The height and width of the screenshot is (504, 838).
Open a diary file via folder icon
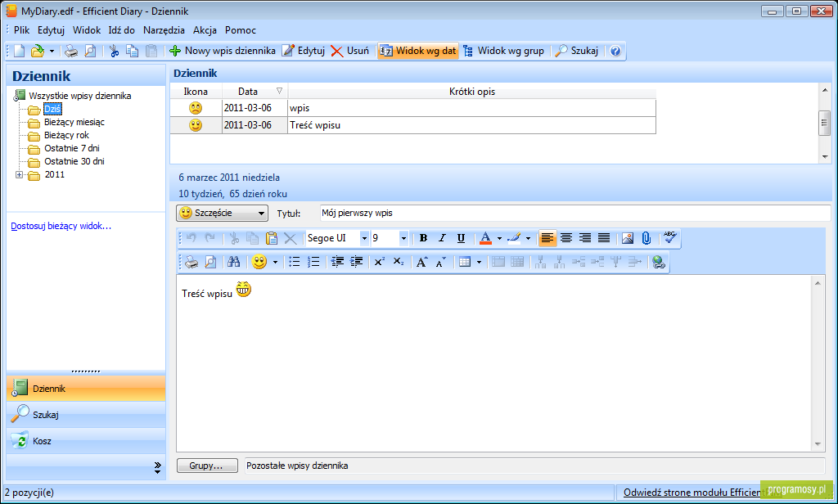(37, 51)
